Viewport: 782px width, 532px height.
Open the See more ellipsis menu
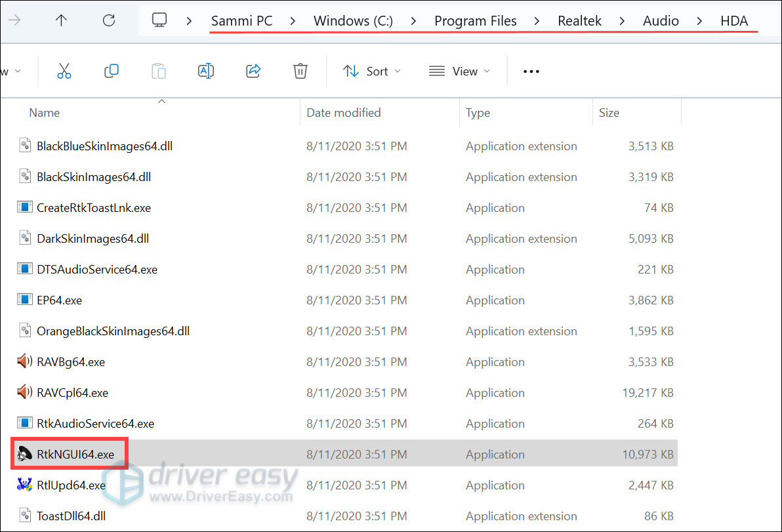pyautogui.click(x=531, y=71)
